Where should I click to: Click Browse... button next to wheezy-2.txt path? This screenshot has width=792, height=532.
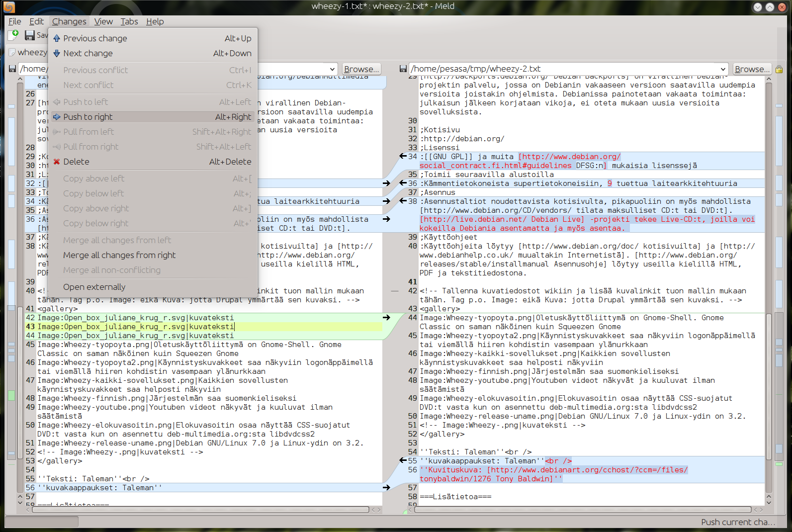point(752,69)
